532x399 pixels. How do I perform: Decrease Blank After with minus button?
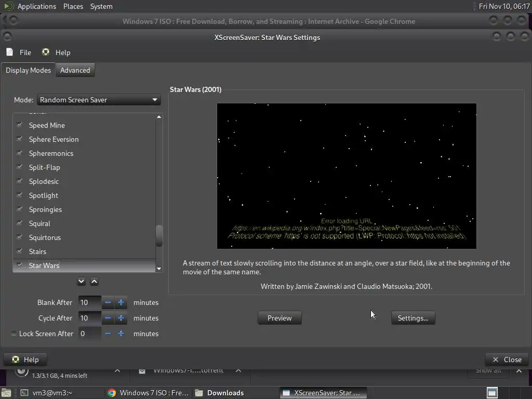click(108, 302)
